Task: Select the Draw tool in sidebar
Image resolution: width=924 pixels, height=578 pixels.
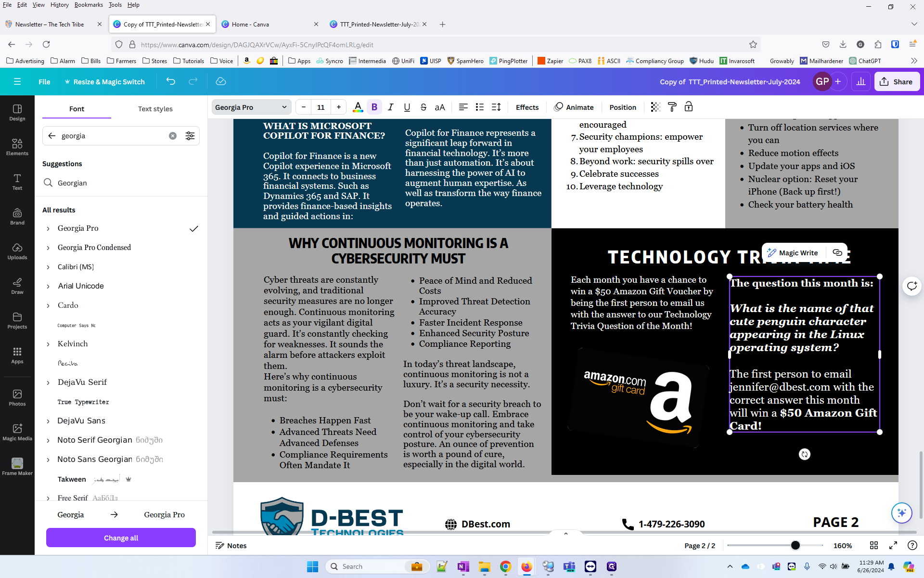Action: (x=17, y=286)
